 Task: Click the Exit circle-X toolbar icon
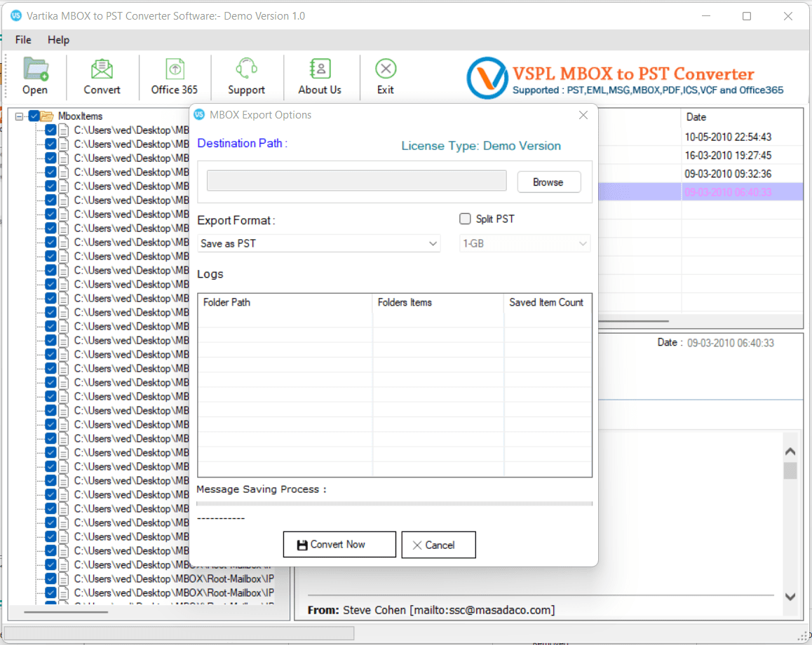click(x=385, y=69)
